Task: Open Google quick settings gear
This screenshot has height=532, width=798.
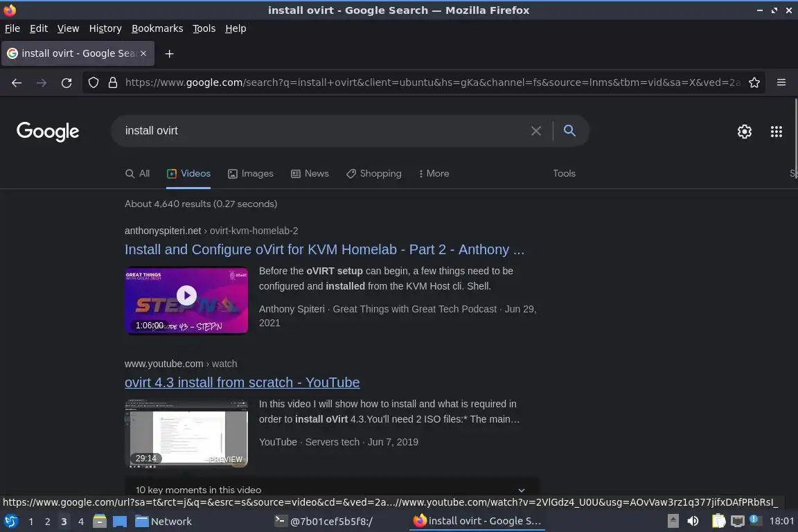Action: coord(745,132)
